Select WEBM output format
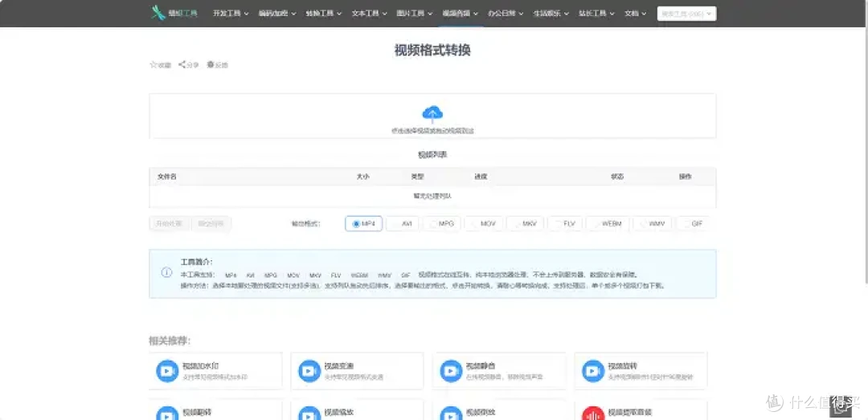Screen dimensions: 868x420 coord(608,223)
